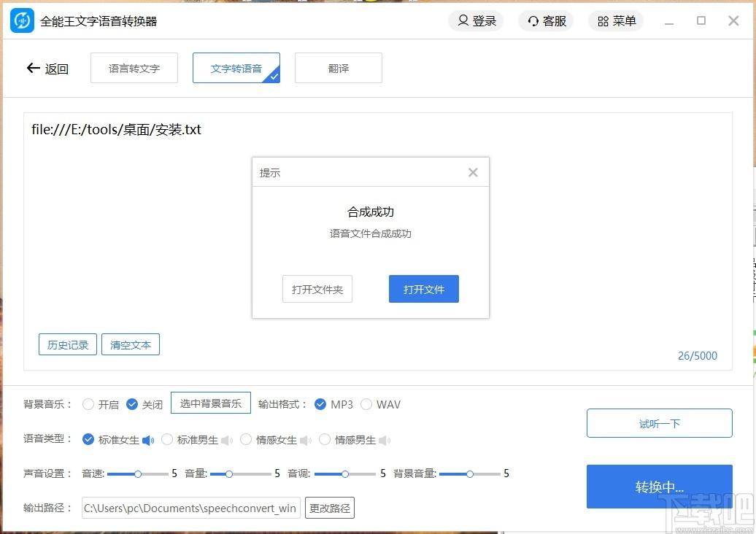Image resolution: width=756 pixels, height=534 pixels.
Task: Click 选中背景音乐 button
Action: pos(211,403)
